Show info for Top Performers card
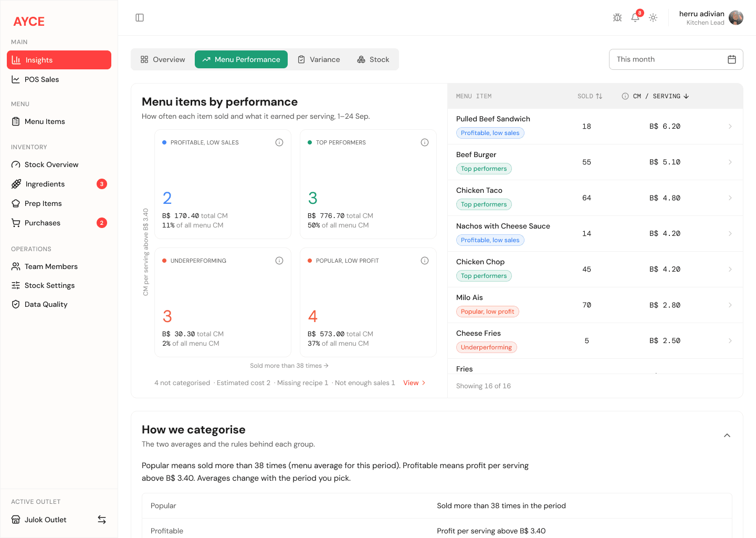 (425, 142)
